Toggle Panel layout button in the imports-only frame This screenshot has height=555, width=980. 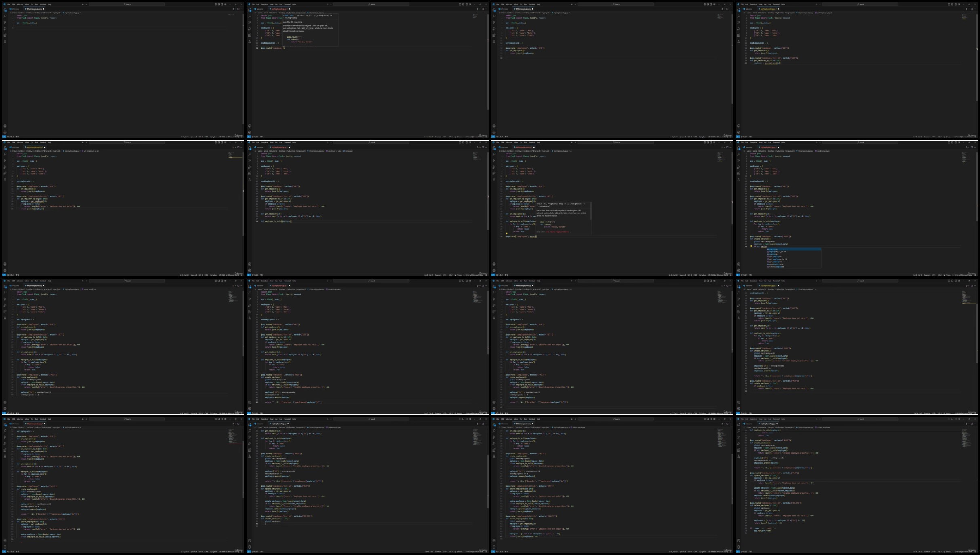(219, 4)
